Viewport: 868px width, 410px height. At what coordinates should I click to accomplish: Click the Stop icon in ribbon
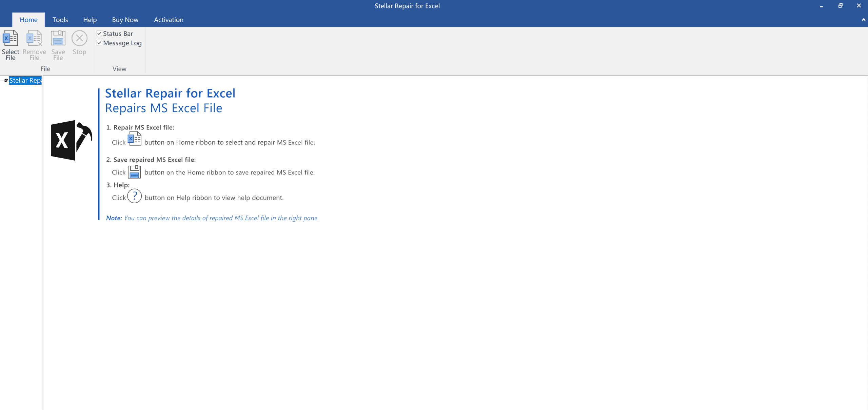[x=79, y=38]
